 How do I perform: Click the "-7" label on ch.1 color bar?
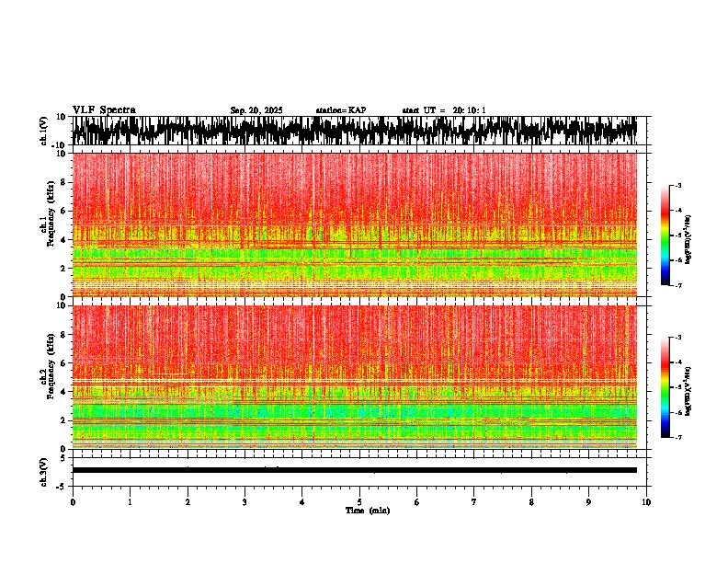tap(678, 285)
